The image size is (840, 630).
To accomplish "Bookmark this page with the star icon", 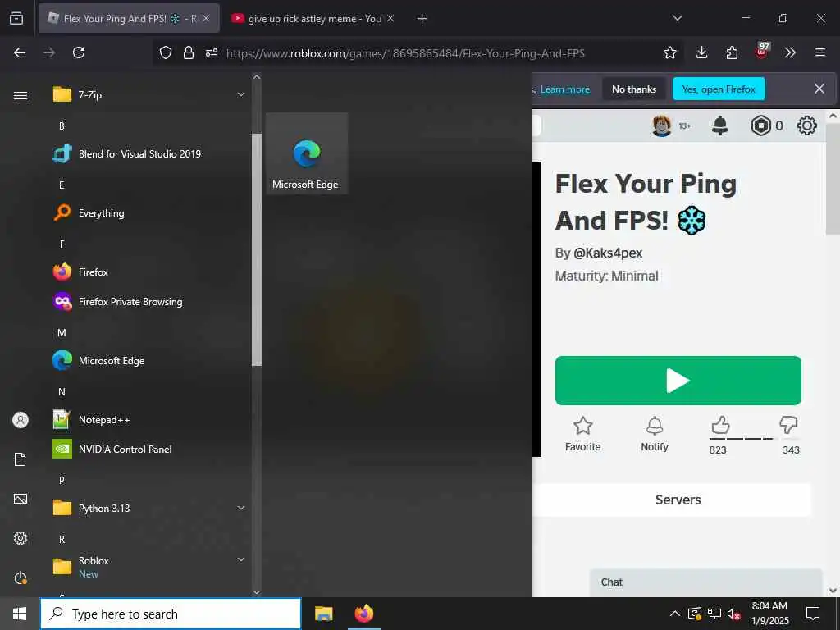I will [669, 52].
